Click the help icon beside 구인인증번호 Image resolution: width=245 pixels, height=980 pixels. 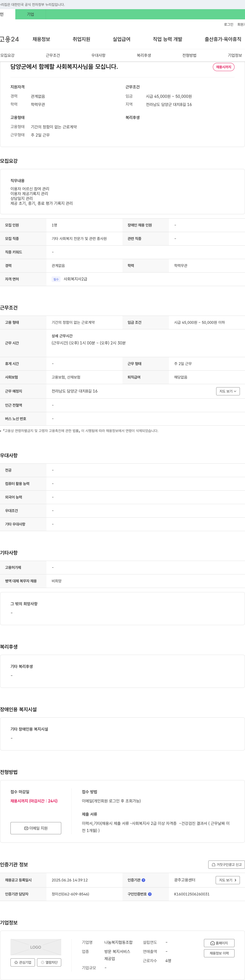tap(150, 894)
